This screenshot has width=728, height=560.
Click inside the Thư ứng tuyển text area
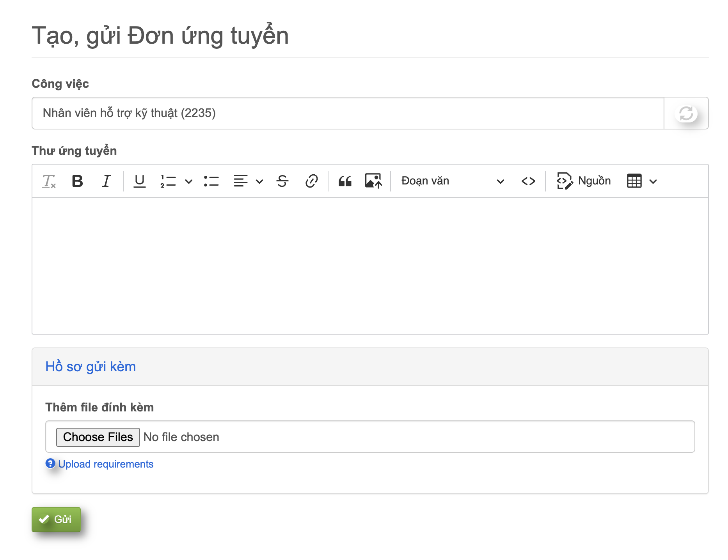pos(370,265)
